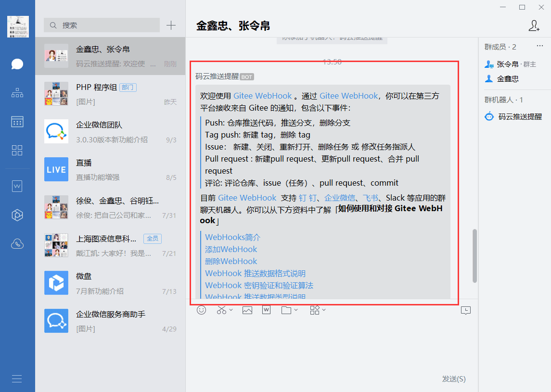Open the WeDrive cloud phone icon
Screen dimensions: 551x392
(17, 244)
